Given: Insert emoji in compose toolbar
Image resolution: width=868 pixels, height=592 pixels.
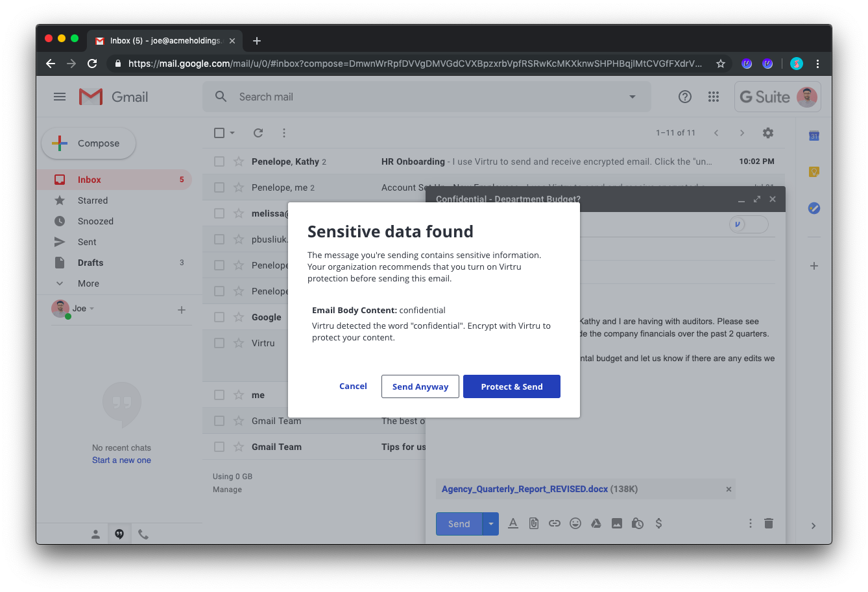Looking at the screenshot, I should point(575,523).
